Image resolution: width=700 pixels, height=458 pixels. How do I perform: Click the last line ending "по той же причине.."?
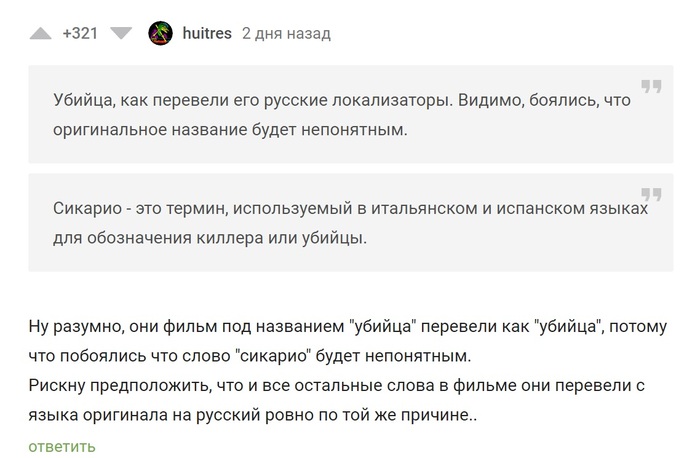tap(253, 411)
